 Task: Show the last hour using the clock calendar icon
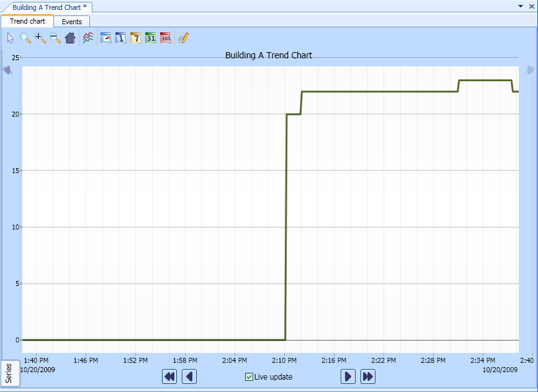point(106,38)
